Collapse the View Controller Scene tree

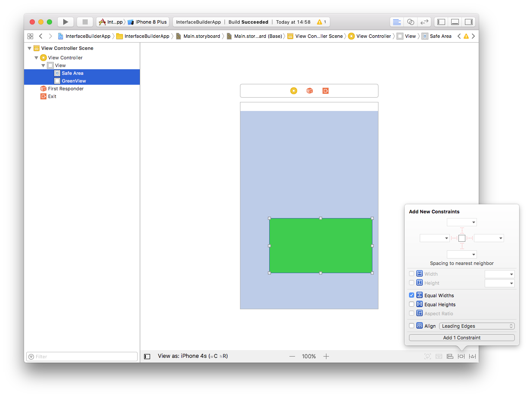tap(29, 48)
